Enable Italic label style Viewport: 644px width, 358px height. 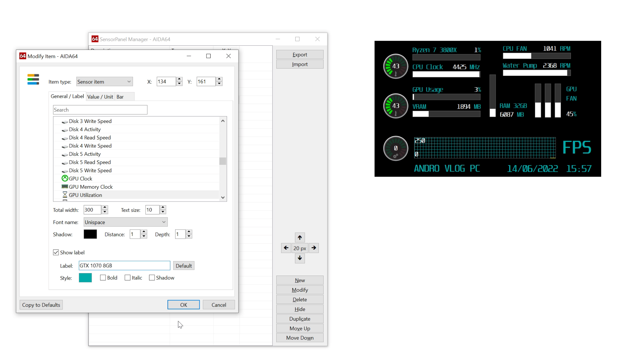128,278
